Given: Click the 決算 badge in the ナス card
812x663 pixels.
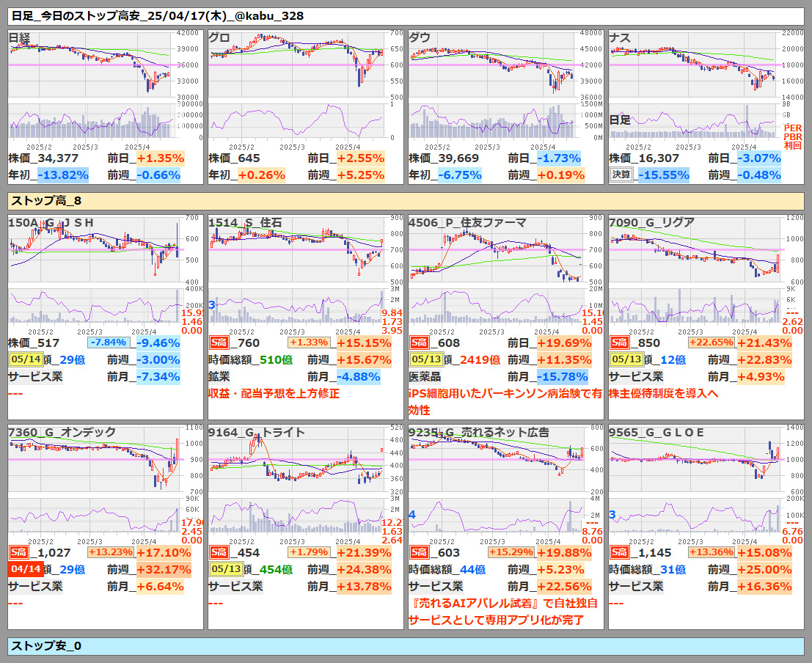Looking at the screenshot, I should (x=621, y=175).
